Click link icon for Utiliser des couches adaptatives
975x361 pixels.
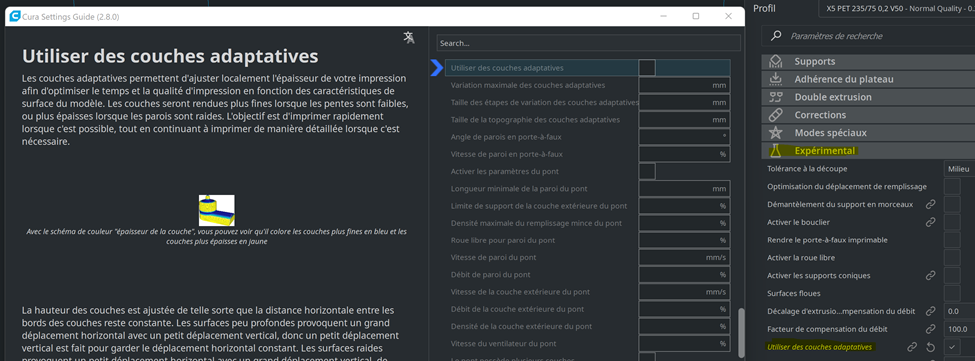(x=912, y=347)
